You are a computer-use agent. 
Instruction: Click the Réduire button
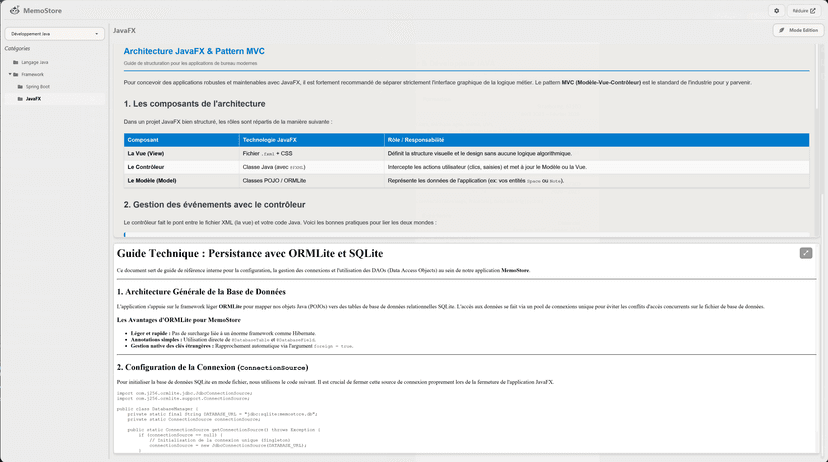point(804,11)
